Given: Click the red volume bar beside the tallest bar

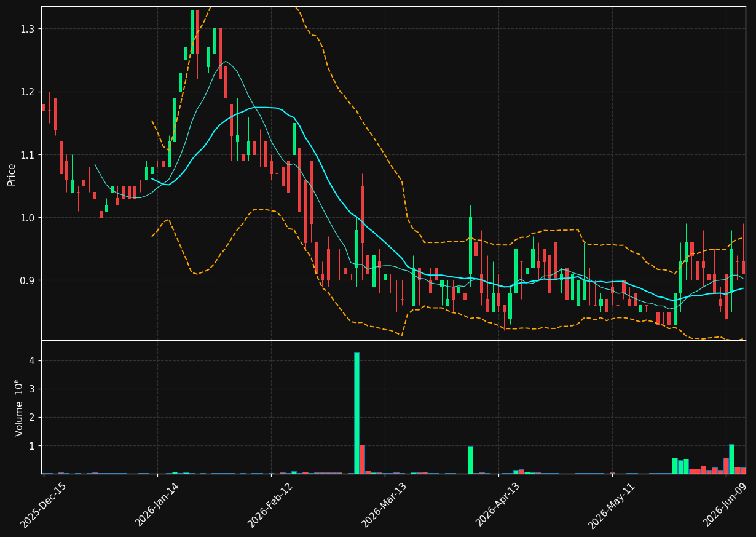Looking at the screenshot, I should pos(362,459).
